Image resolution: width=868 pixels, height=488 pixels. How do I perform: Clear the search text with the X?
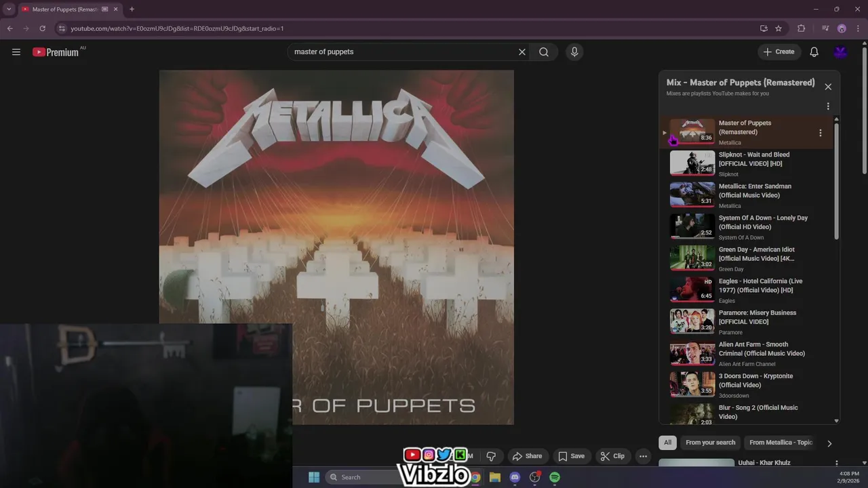click(x=522, y=52)
